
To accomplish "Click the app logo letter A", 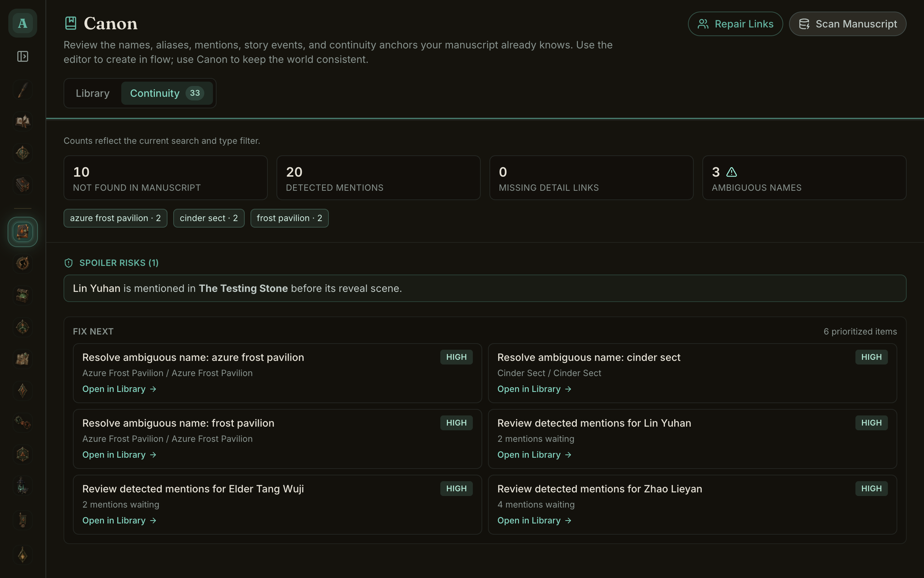I will coord(22,23).
